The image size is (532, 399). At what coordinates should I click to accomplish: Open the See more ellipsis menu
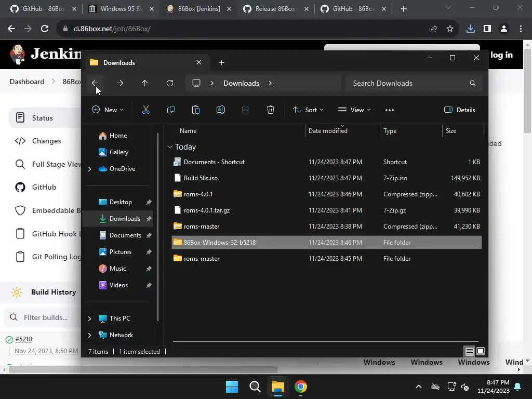coord(390,110)
